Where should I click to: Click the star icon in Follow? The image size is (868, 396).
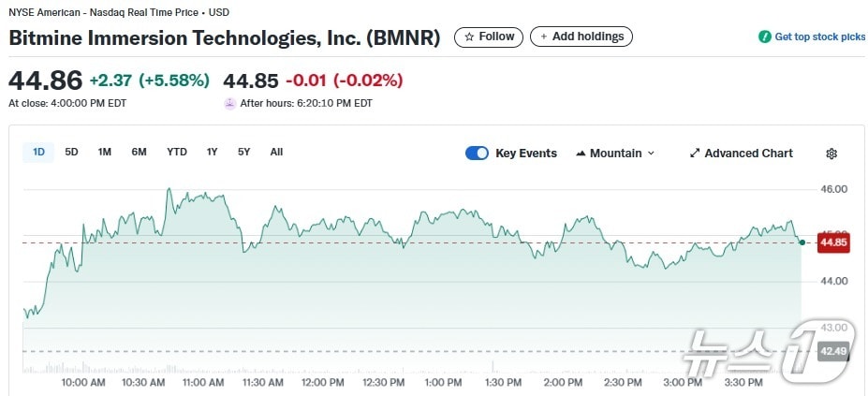pyautogui.click(x=470, y=37)
